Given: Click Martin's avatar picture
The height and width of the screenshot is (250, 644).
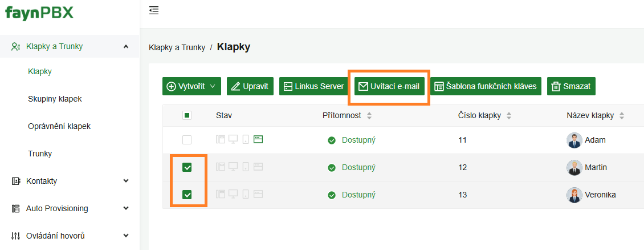Looking at the screenshot, I should pyautogui.click(x=574, y=167).
